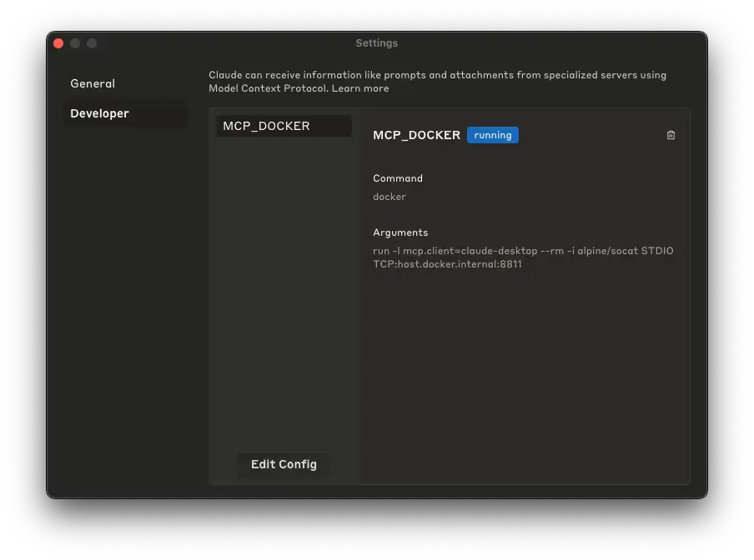This screenshot has height=560, width=754.
Task: Click the MCP_DOCKER heading in details panel
Action: 416,134
